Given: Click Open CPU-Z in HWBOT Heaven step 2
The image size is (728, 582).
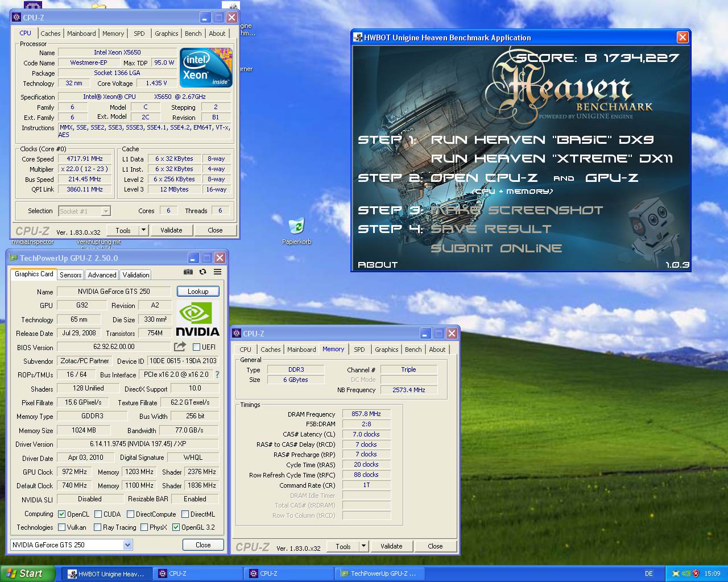Looking at the screenshot, I should tap(484, 178).
